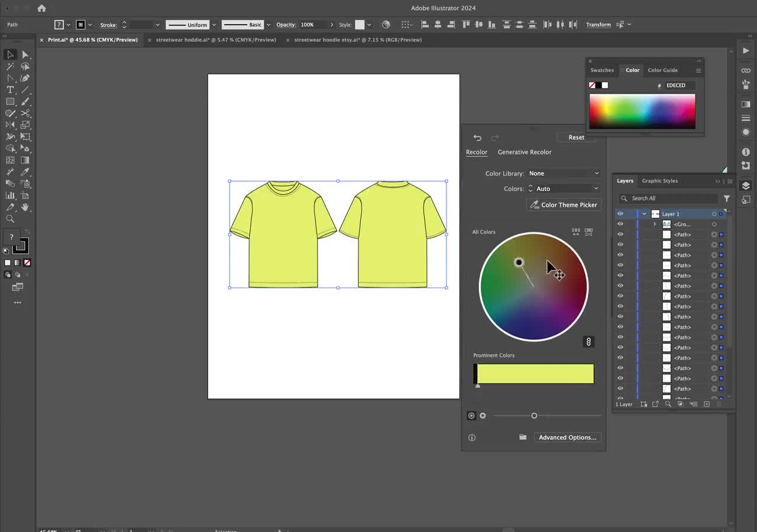
Task: Hide the Layer 1 visibility
Action: (620, 213)
